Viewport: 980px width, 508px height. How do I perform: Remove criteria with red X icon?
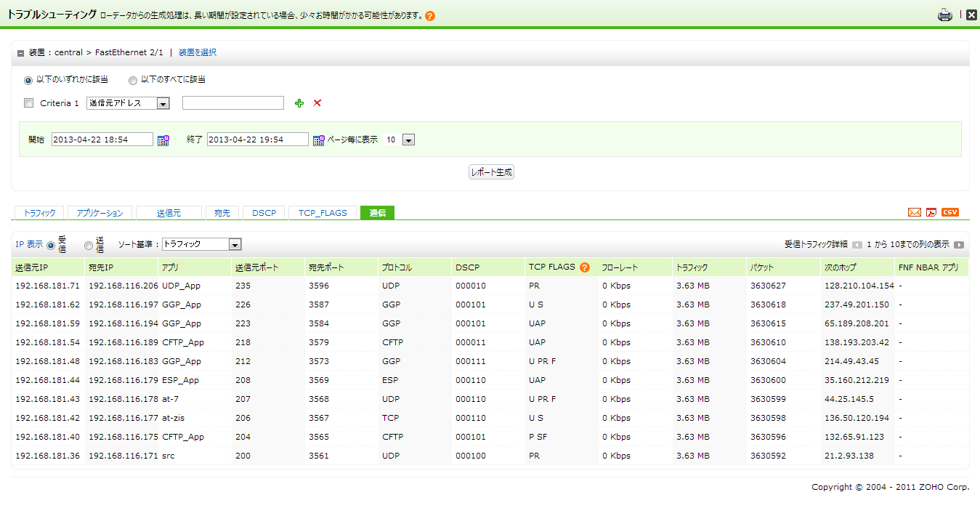coord(317,103)
